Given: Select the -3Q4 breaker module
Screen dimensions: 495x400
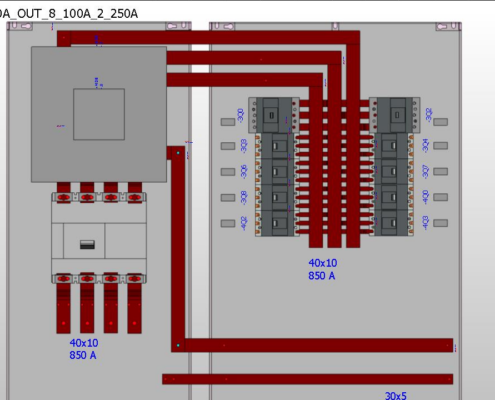Looking at the screenshot, I should [x=394, y=146].
